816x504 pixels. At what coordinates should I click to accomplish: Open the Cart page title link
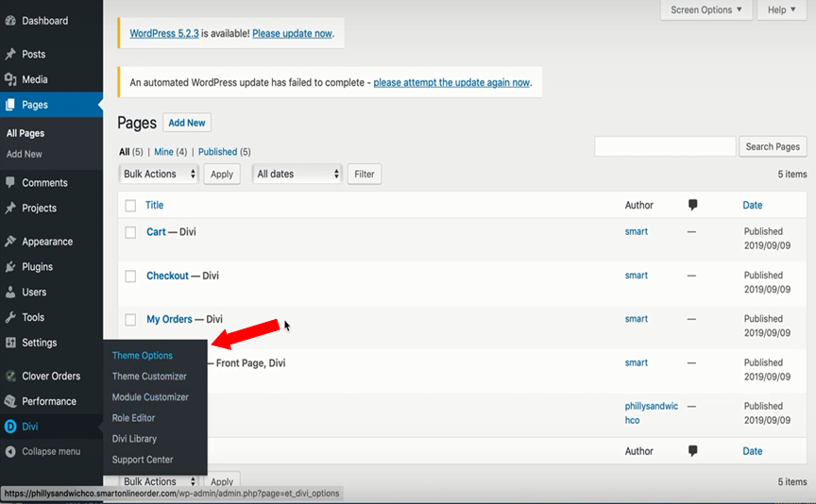click(156, 232)
